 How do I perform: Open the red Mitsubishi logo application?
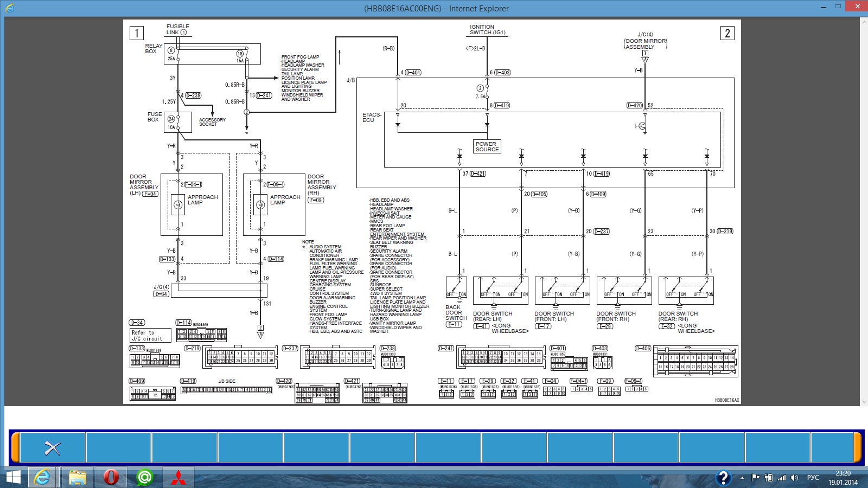[178, 477]
